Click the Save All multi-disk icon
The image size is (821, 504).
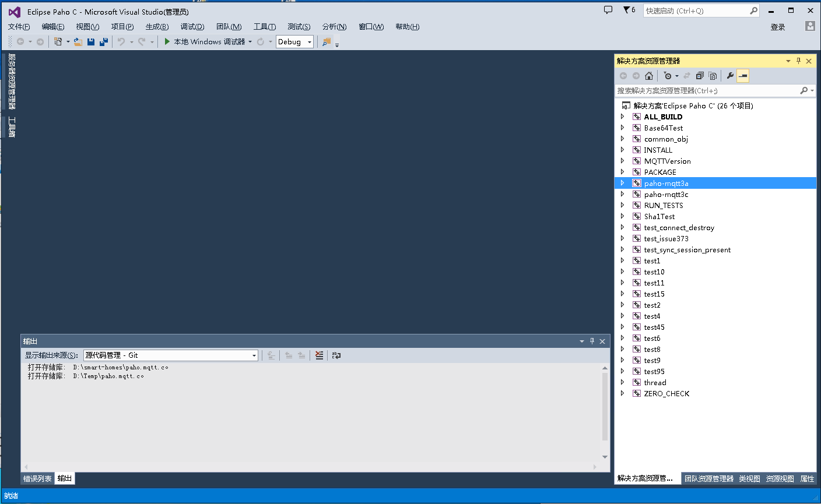coord(104,41)
